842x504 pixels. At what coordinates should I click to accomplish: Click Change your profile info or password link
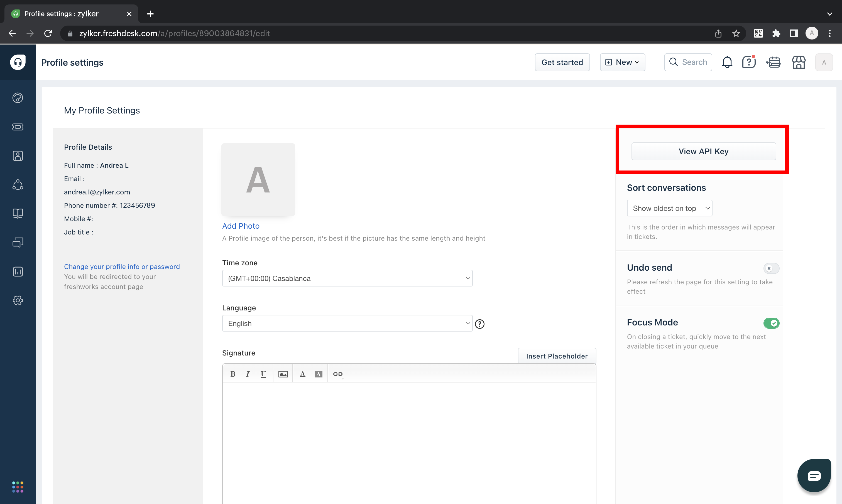tap(122, 267)
